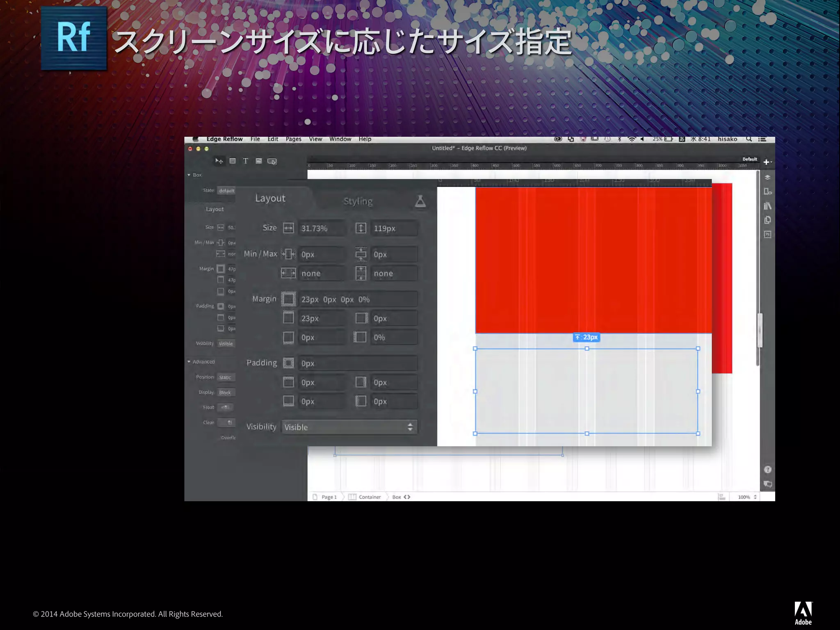Open the Edit menu
The height and width of the screenshot is (630, 840).
[273, 139]
